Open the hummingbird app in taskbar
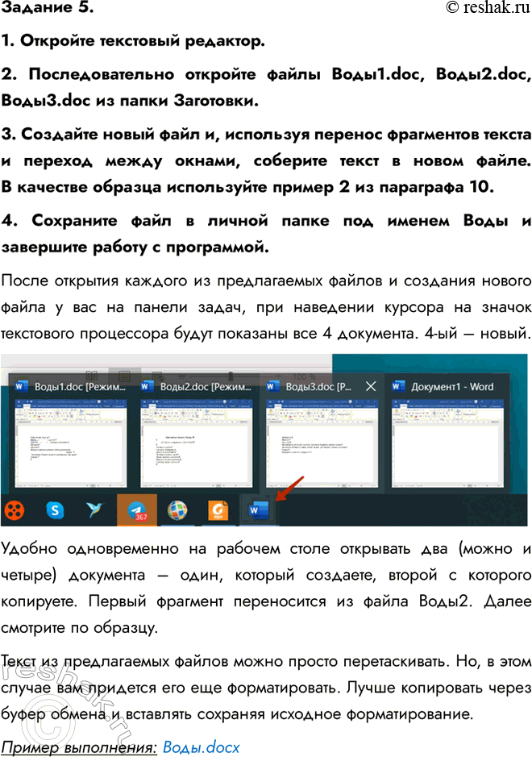Viewport: 532px width, 757px height. pos(94,510)
